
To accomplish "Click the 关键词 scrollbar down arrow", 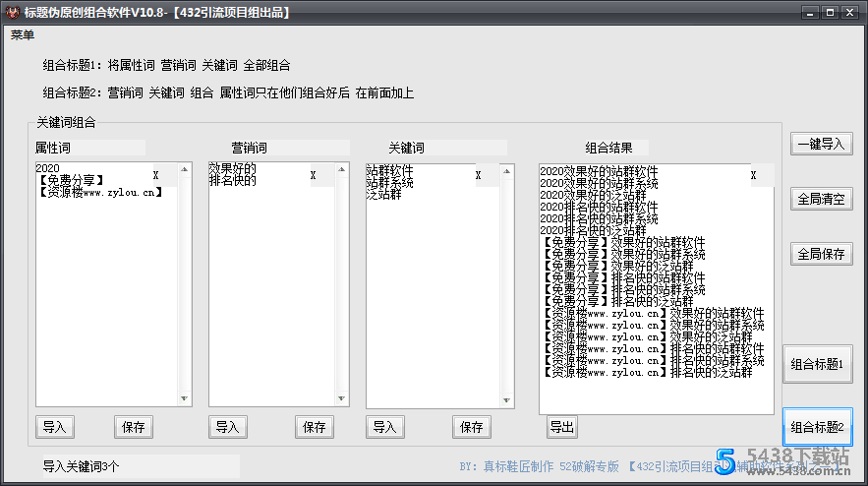I will [x=506, y=400].
